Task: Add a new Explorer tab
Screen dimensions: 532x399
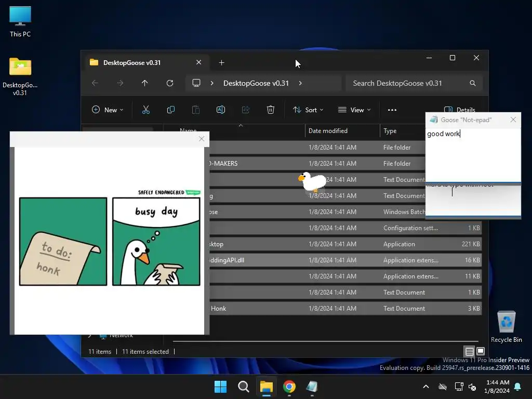Action: pyautogui.click(x=221, y=62)
